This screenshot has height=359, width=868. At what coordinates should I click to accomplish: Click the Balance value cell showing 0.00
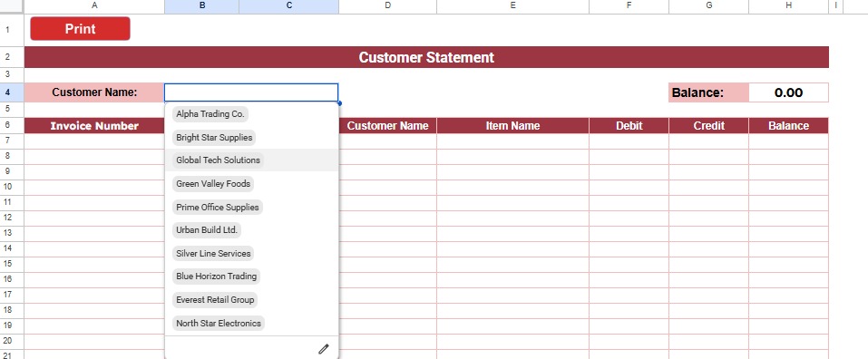tap(788, 92)
